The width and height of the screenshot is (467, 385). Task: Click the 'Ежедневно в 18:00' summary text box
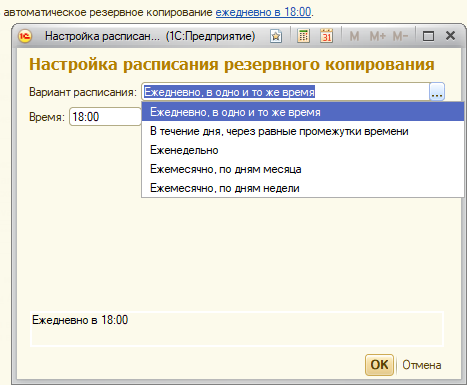coord(237,329)
